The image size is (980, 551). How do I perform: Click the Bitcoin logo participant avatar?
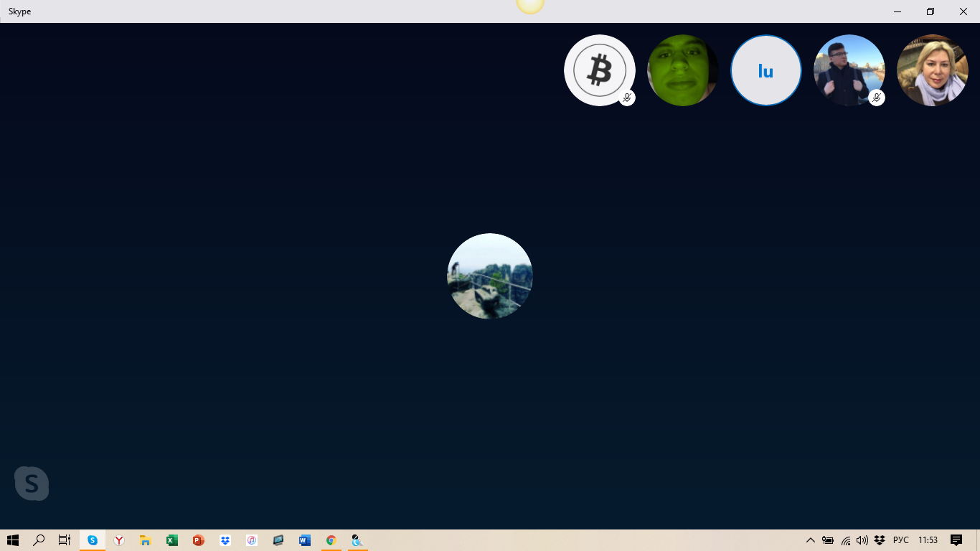point(599,70)
